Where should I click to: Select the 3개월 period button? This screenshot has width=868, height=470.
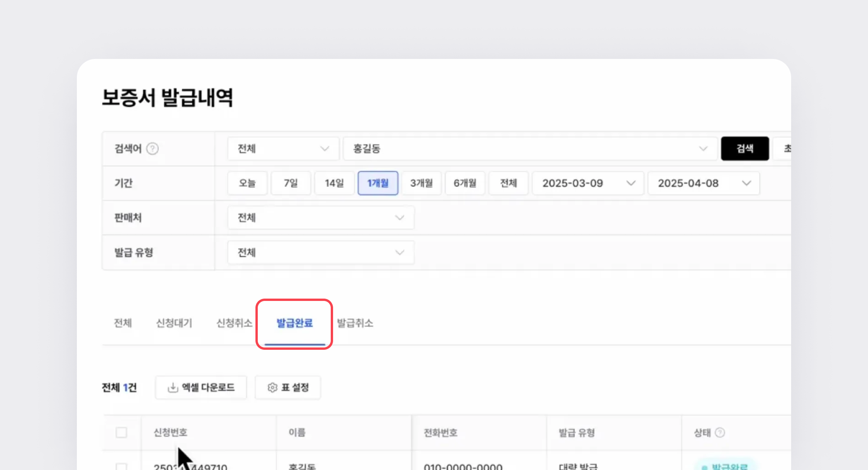coord(421,183)
